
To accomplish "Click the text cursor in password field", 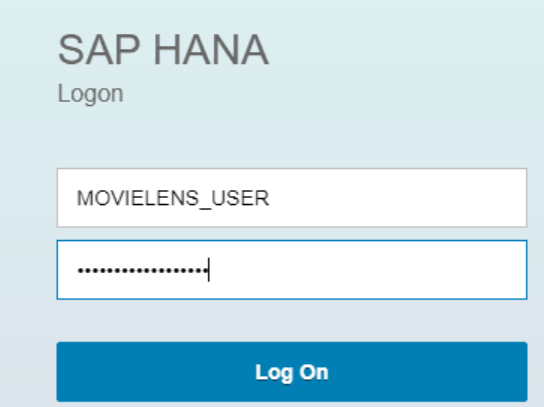I will [209, 270].
